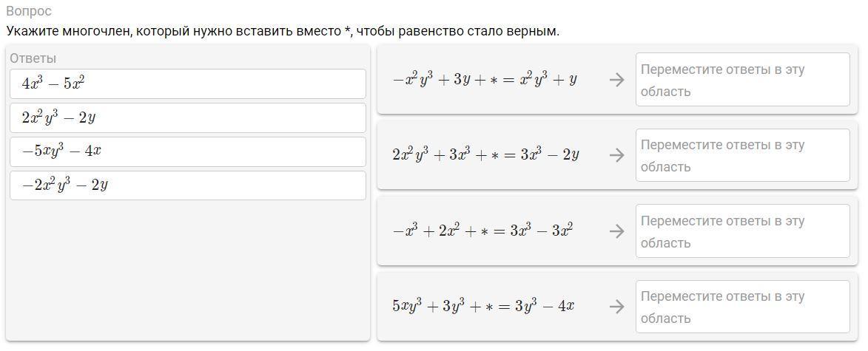Click the question instruction text about многочлен

[282, 32]
